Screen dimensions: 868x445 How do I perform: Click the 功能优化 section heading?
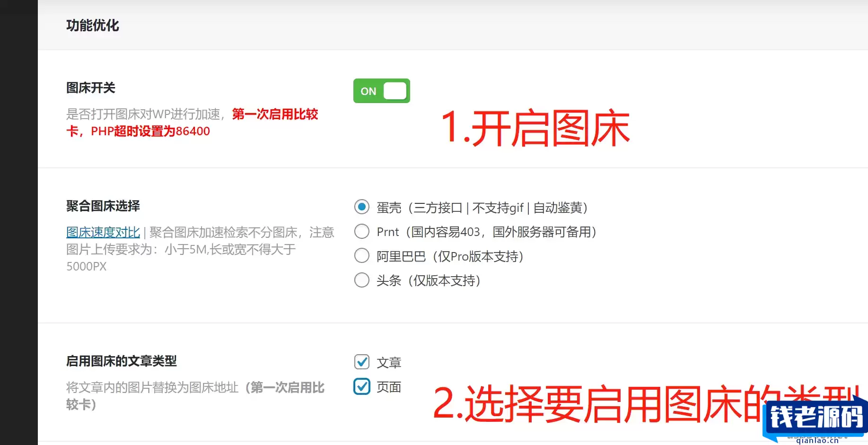pos(93,26)
